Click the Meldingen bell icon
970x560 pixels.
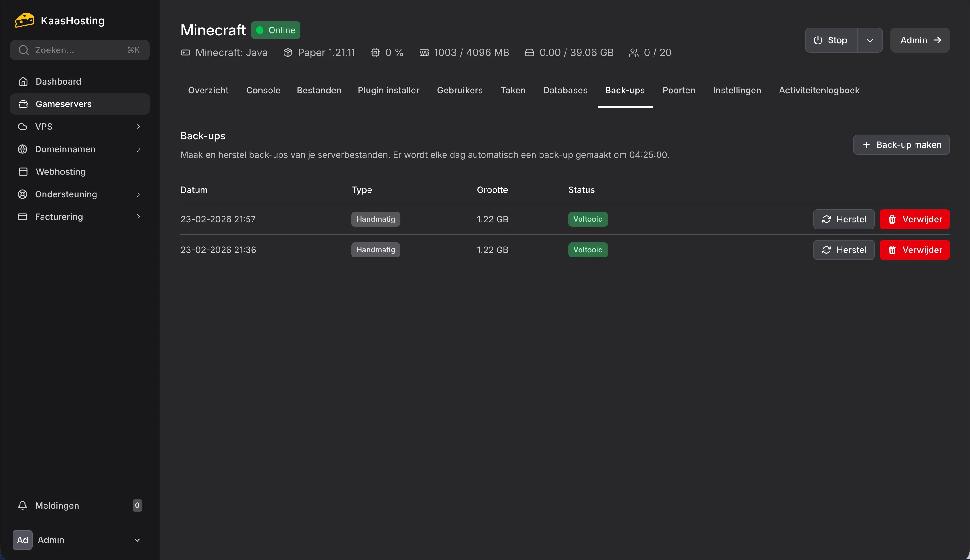pyautogui.click(x=22, y=506)
